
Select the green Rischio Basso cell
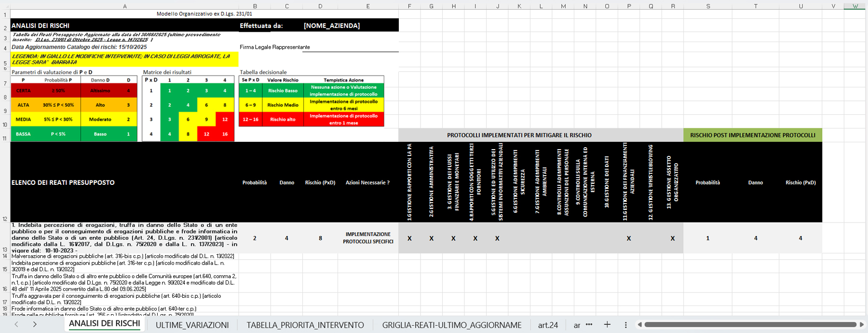pos(283,91)
